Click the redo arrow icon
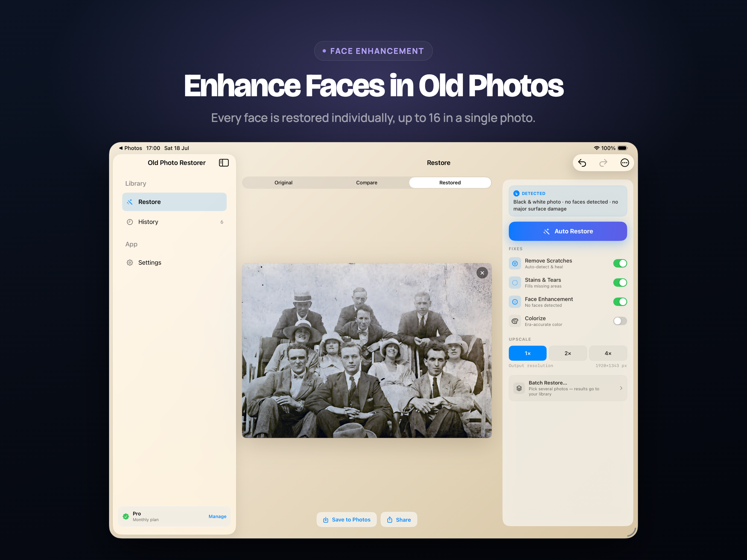This screenshot has height=560, width=747. 603,163
